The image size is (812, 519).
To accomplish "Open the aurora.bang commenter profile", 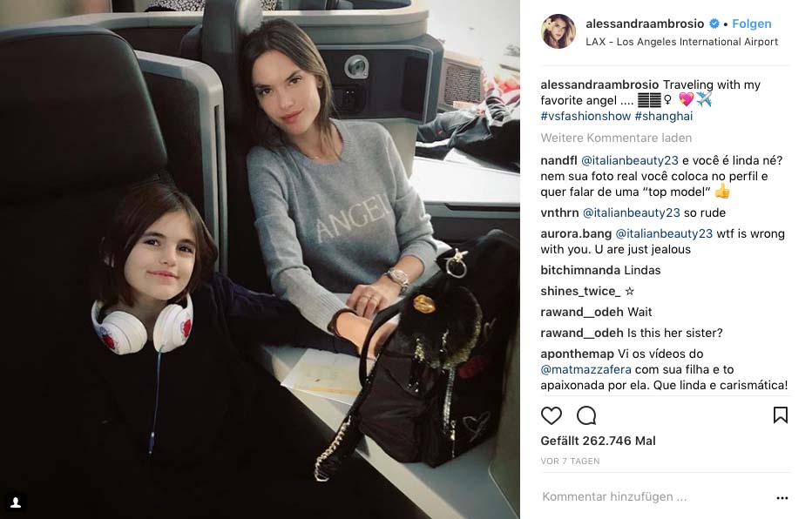I will tap(576, 234).
